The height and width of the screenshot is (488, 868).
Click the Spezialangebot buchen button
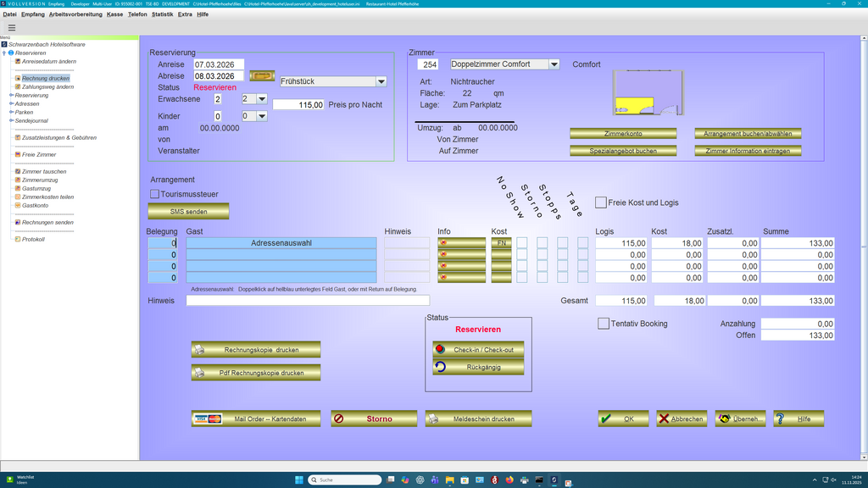pyautogui.click(x=624, y=151)
